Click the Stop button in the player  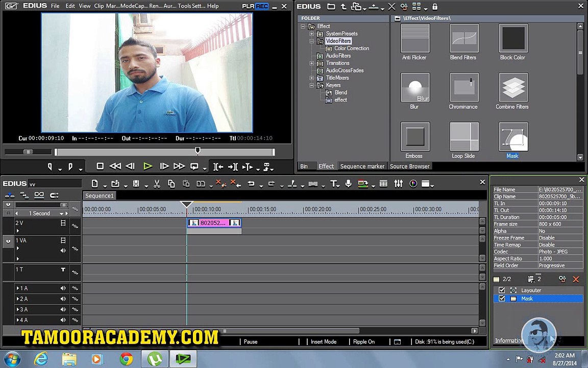100,166
